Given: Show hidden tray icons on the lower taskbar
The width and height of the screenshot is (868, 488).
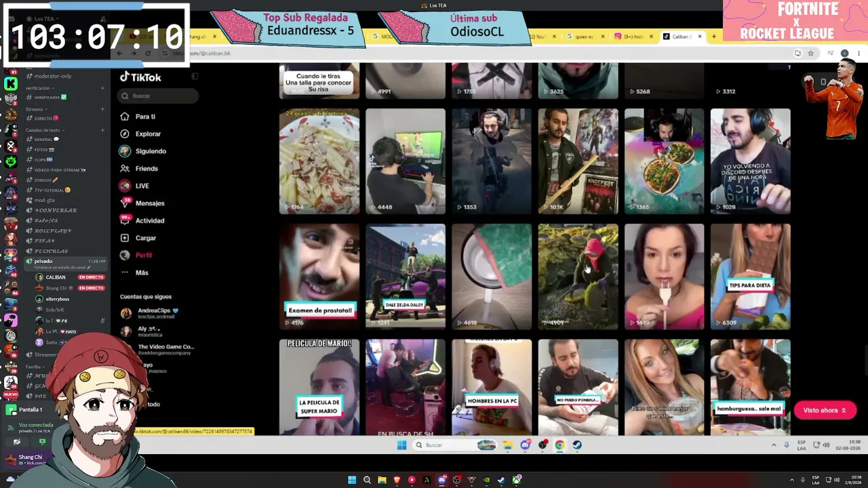Looking at the screenshot, I should pyautogui.click(x=791, y=481).
